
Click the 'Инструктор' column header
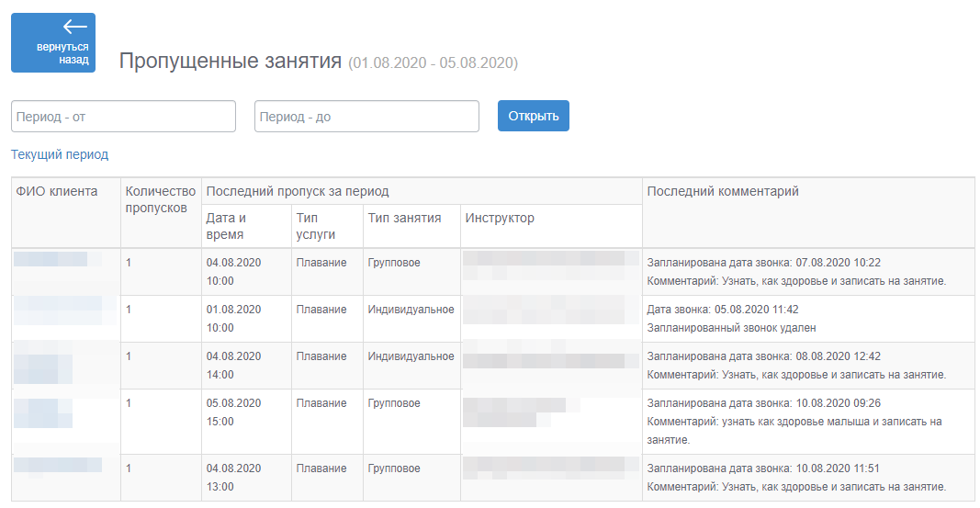(x=500, y=218)
